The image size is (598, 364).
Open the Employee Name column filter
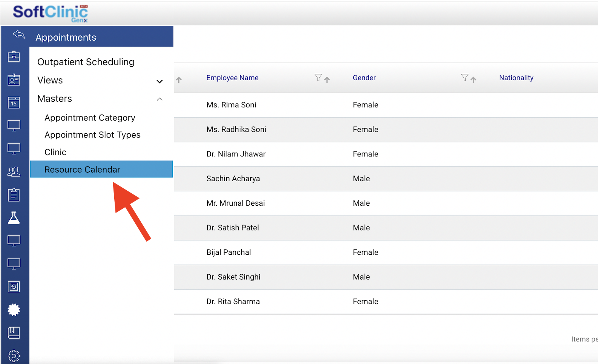[x=318, y=78]
